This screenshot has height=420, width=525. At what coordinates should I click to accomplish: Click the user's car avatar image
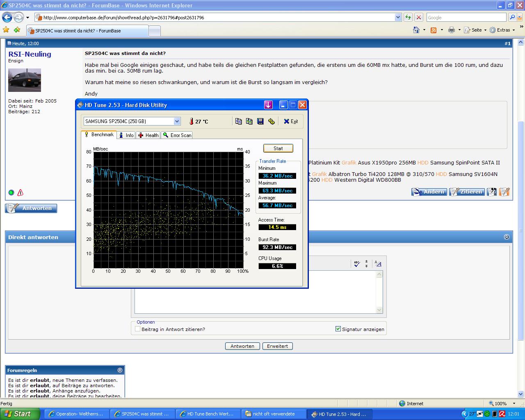[x=25, y=80]
